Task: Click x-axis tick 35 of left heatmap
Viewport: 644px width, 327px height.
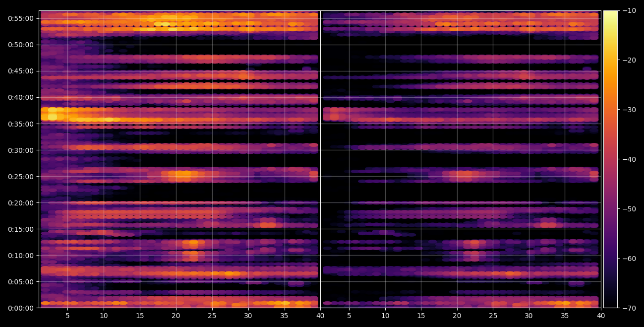Action: point(285,316)
